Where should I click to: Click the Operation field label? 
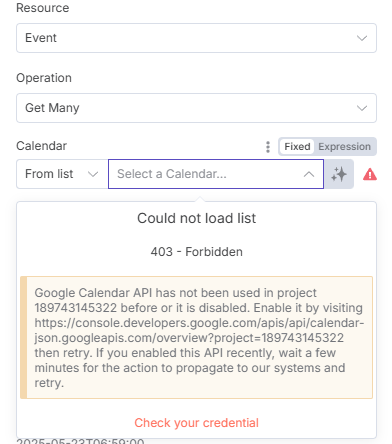[x=44, y=78]
